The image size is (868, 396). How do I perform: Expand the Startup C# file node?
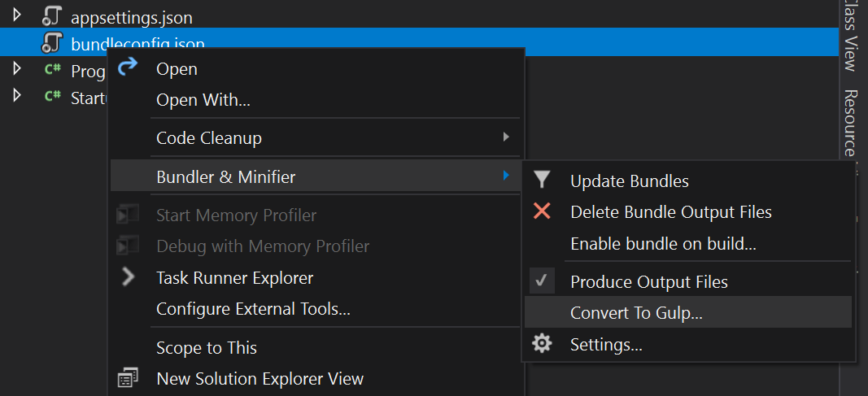[16, 95]
